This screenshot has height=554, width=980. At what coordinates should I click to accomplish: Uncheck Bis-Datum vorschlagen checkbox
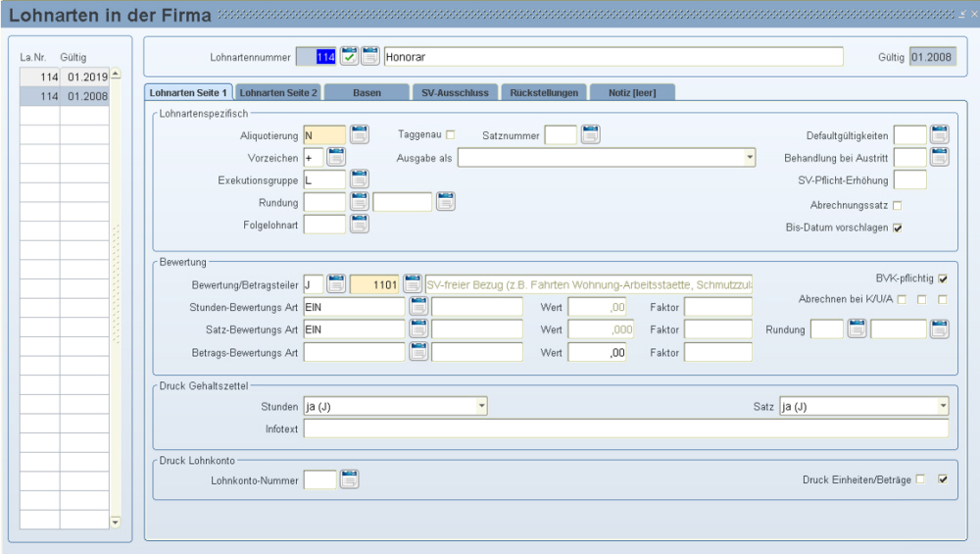897,227
